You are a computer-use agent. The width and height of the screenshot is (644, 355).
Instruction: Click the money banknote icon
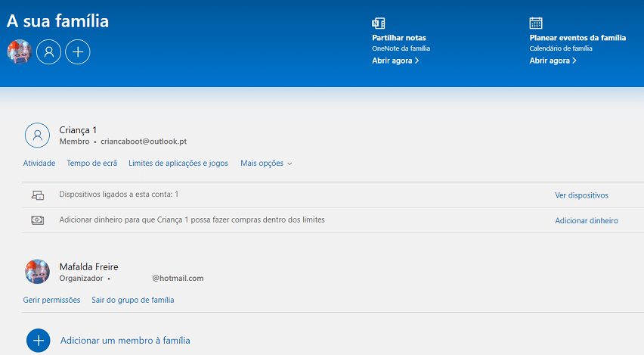(37, 220)
